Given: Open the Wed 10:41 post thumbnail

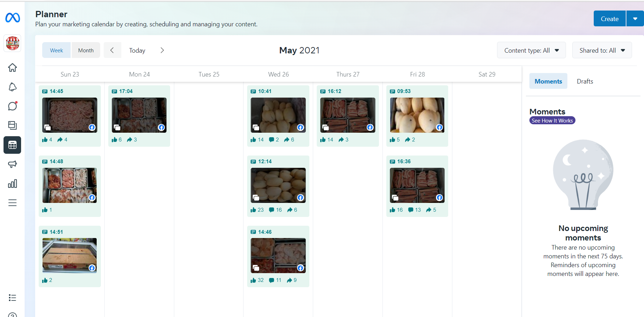Looking at the screenshot, I should (x=278, y=115).
